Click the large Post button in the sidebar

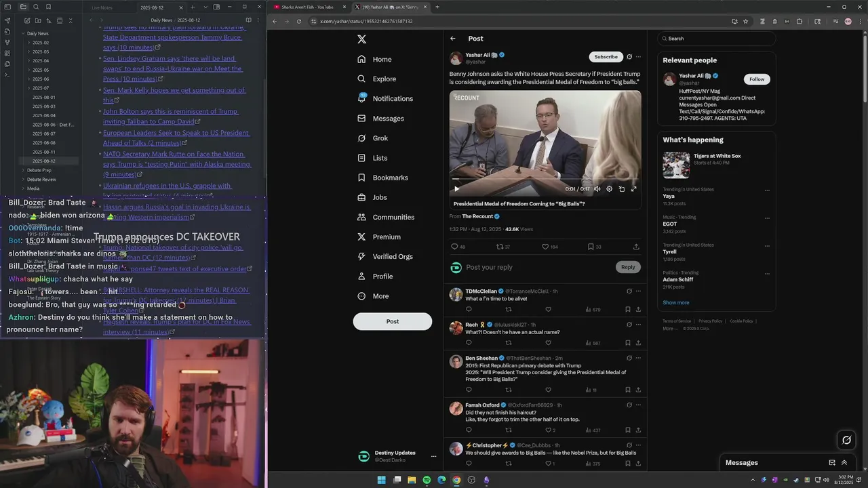tap(392, 321)
